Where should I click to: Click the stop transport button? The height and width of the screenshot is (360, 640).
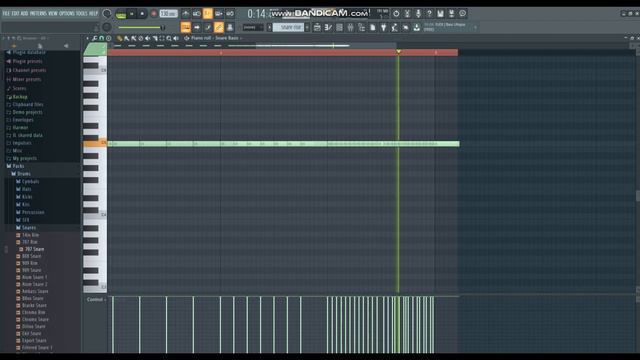tap(142, 14)
